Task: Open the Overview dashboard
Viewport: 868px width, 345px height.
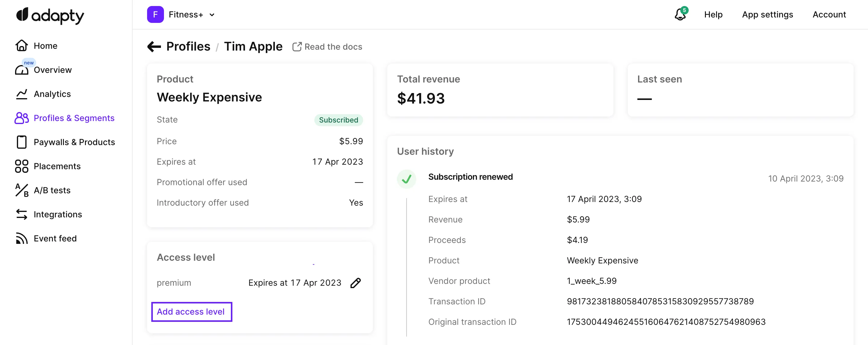Action: click(52, 70)
